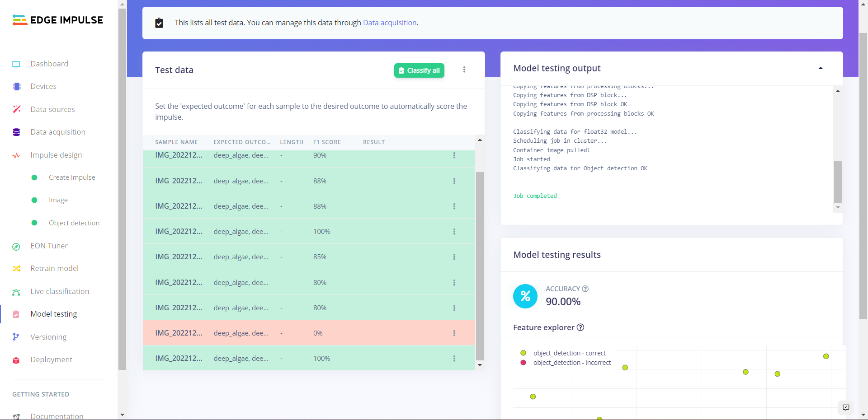
Task: Click the Data sources wand icon
Action: pyautogui.click(x=17, y=109)
